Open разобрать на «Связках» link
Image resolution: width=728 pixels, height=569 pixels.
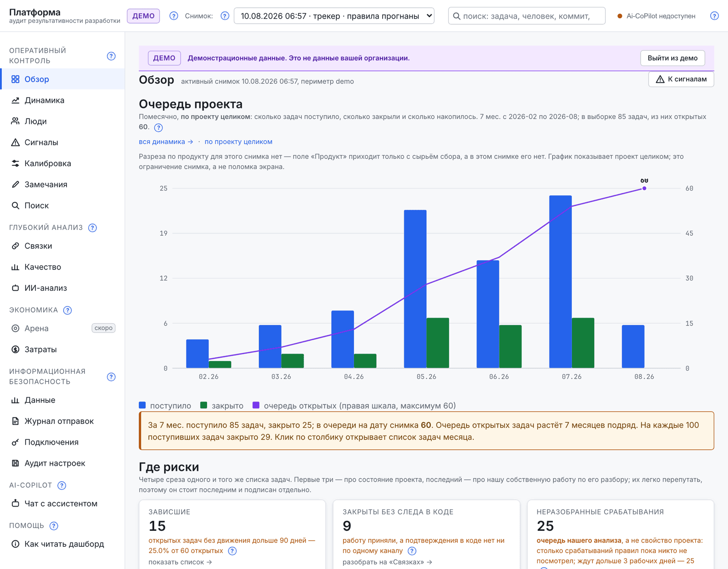[x=387, y=562]
